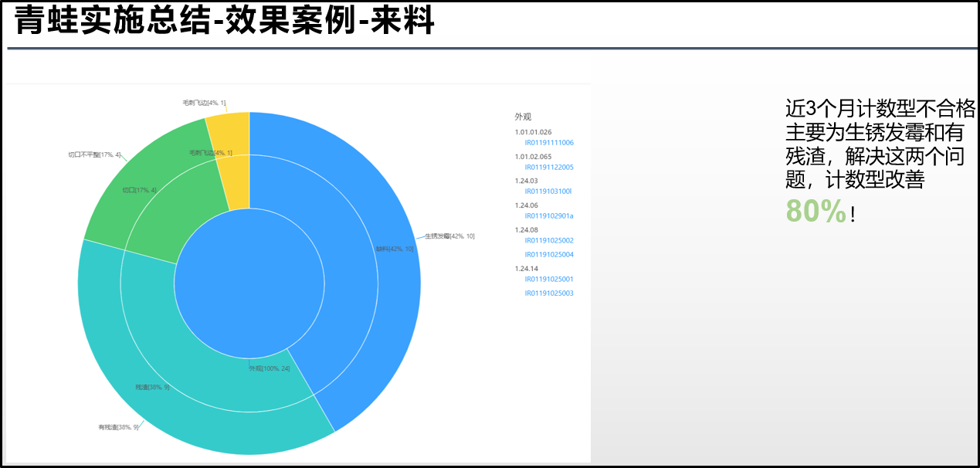Select the 1.01.01.026 group label

(x=533, y=132)
